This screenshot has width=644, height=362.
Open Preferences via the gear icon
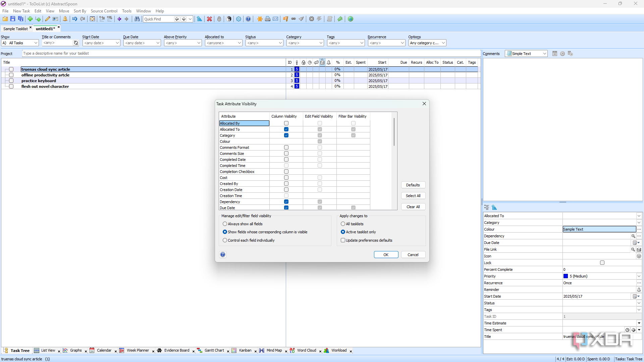coord(238,19)
